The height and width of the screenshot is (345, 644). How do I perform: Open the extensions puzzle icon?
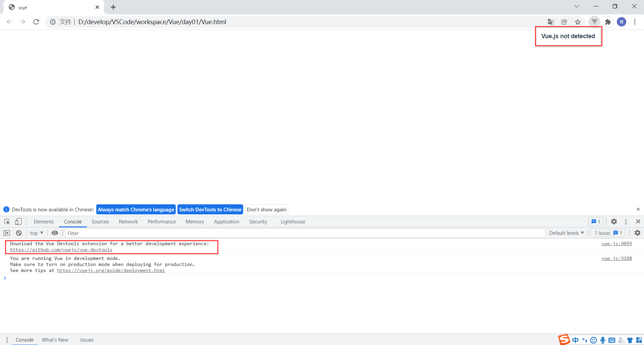tap(608, 22)
